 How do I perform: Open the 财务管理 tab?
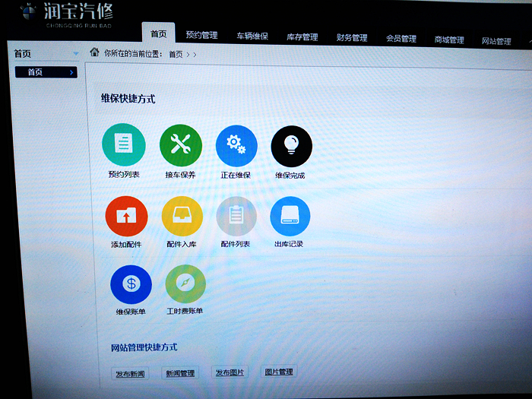pos(352,38)
